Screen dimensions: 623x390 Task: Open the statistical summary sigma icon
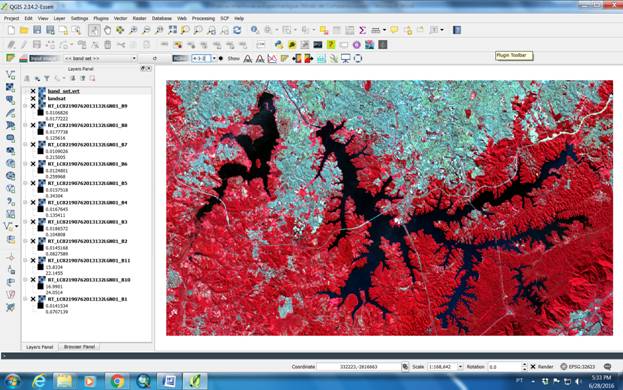coord(362,30)
